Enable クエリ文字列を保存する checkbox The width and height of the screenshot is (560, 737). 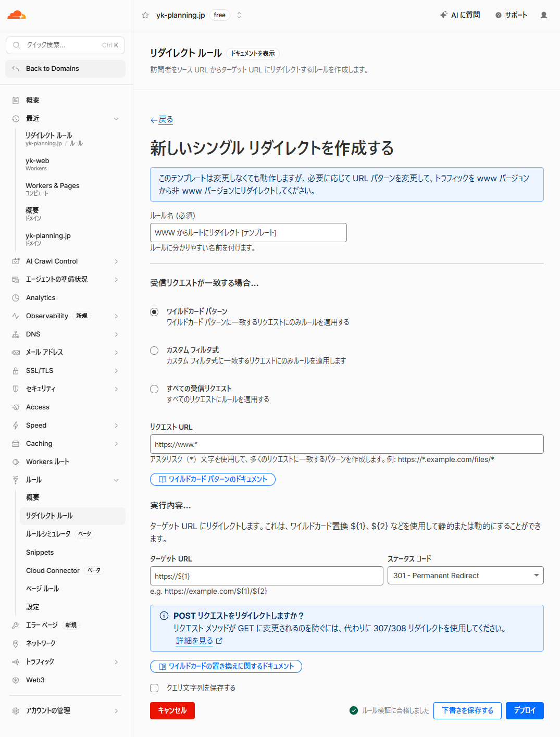click(x=154, y=688)
